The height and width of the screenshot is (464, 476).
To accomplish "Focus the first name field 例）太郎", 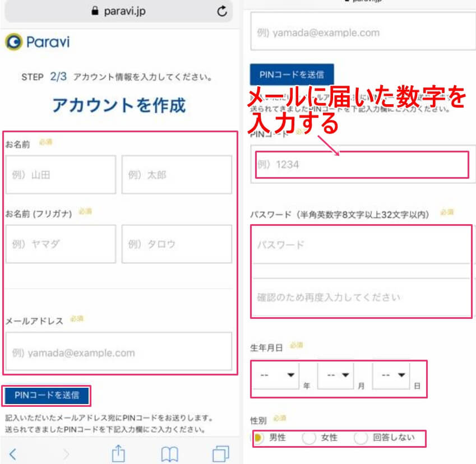I will [x=177, y=175].
